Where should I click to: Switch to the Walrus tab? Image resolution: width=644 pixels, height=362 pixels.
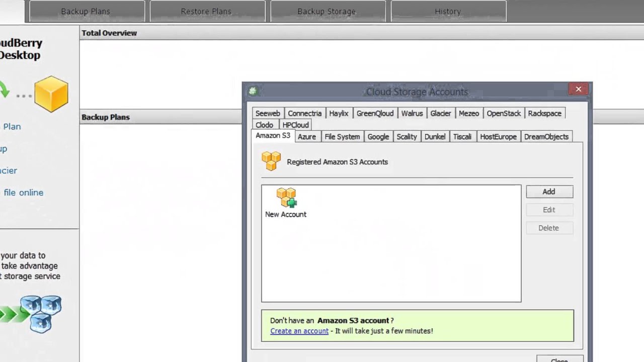pos(412,113)
